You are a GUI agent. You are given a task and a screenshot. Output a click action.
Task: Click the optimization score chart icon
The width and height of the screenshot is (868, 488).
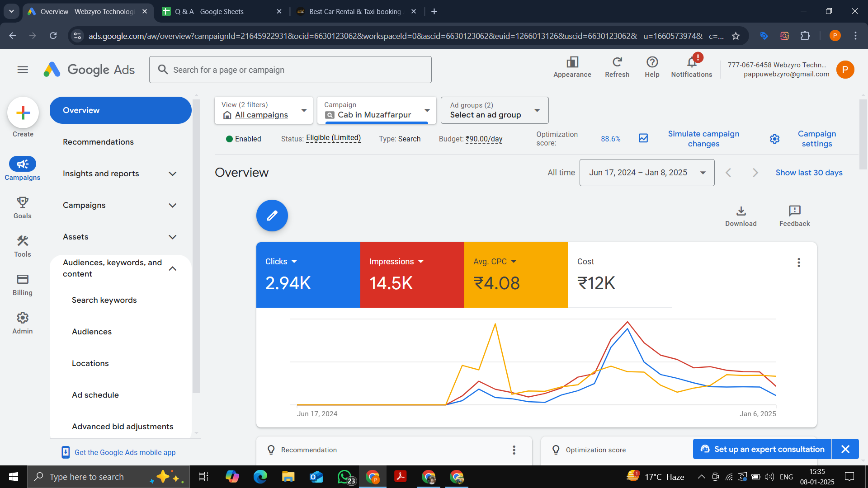643,138
